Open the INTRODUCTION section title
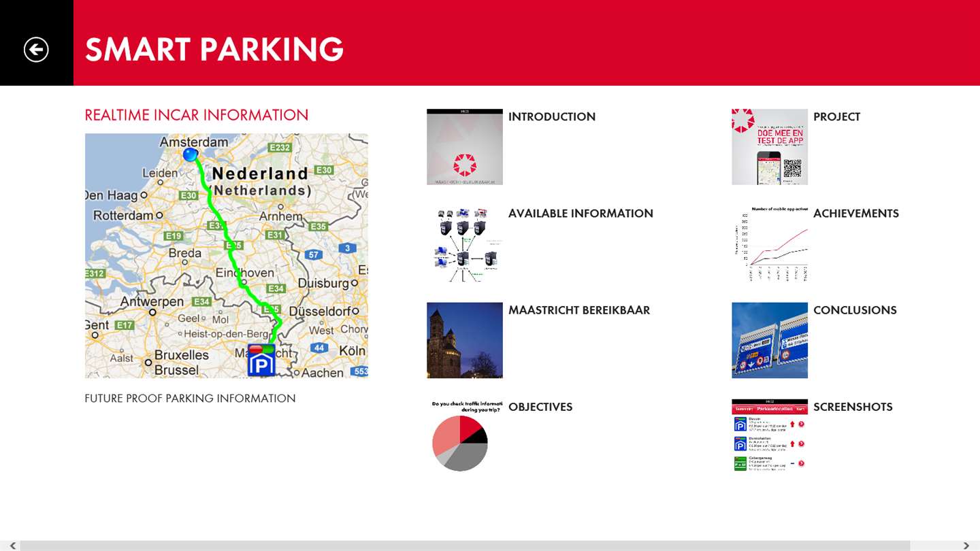 (552, 117)
